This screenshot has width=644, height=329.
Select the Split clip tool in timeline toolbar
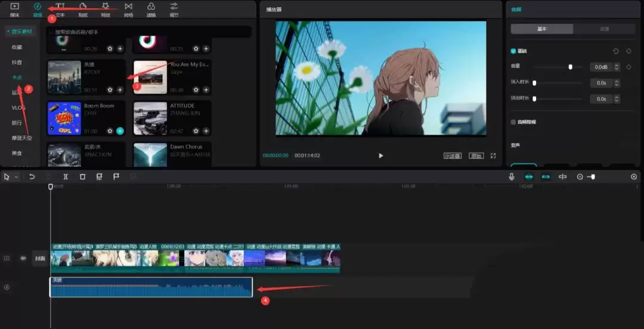click(x=66, y=177)
